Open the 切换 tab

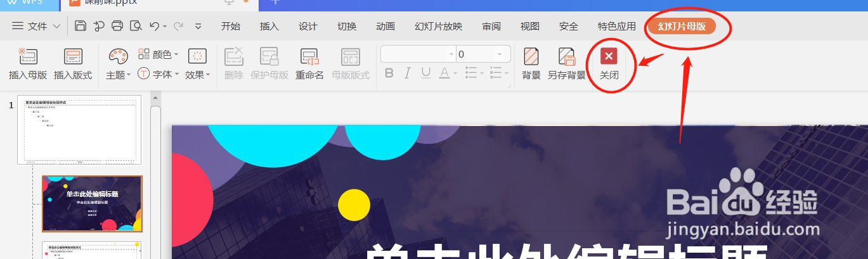[347, 26]
